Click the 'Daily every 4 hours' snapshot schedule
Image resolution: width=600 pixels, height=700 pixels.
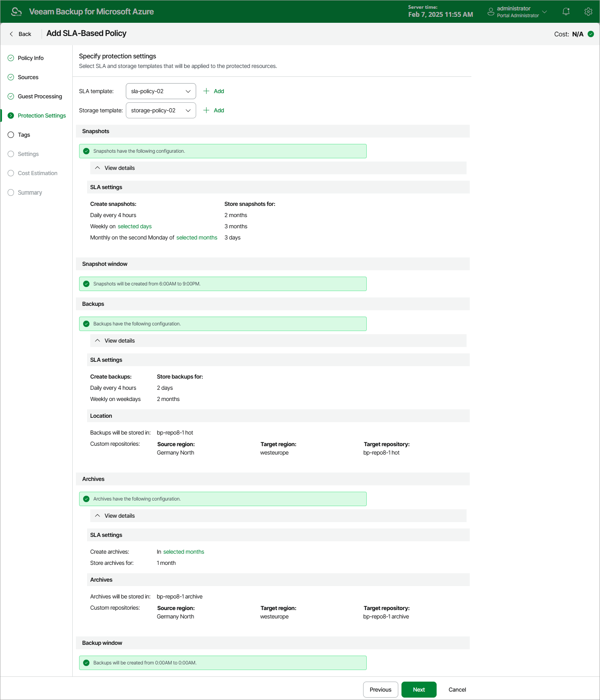pyautogui.click(x=113, y=215)
